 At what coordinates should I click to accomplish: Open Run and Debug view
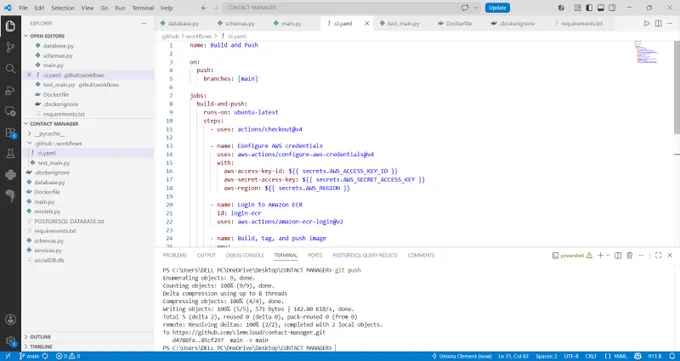[x=10, y=90]
